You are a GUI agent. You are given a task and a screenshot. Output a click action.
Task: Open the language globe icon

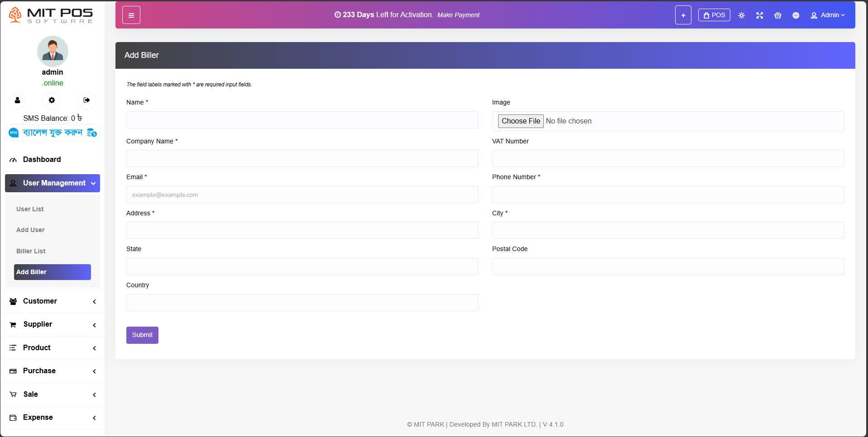click(796, 15)
